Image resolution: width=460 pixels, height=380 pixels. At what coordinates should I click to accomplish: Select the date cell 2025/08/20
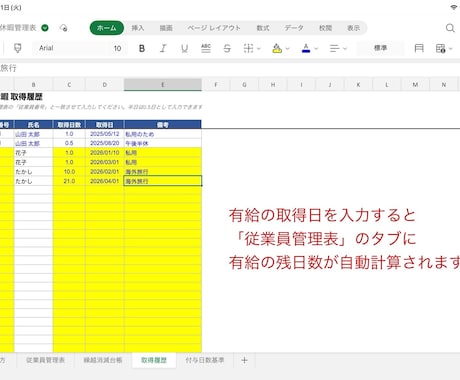point(105,143)
